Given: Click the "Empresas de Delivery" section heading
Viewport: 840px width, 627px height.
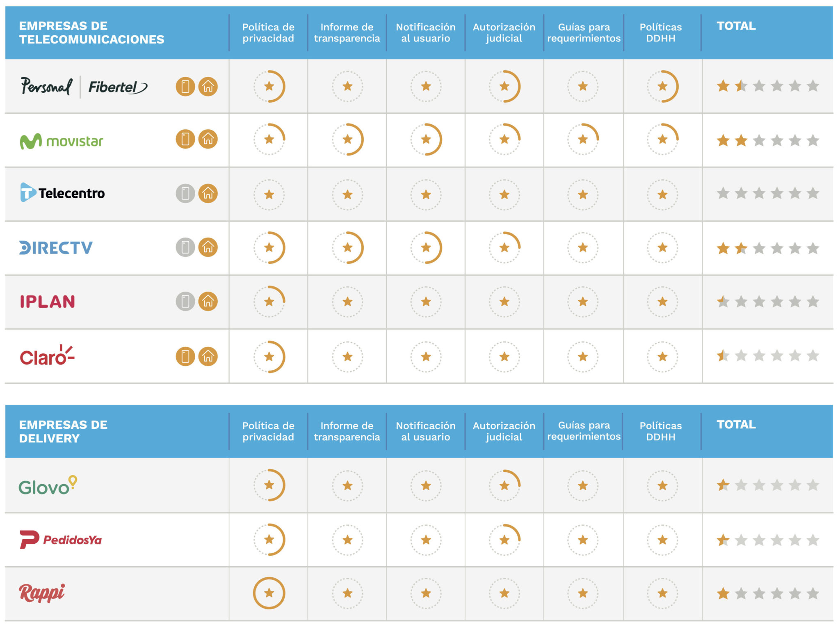Looking at the screenshot, I should (63, 431).
